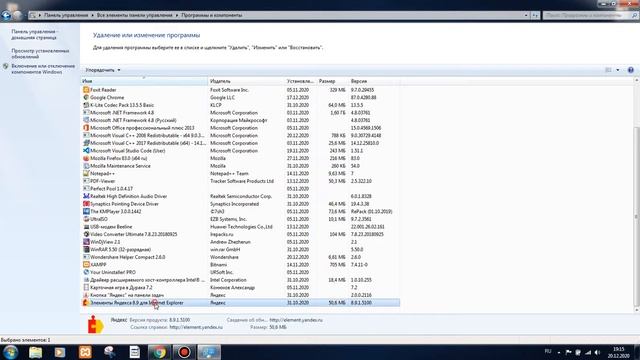Click the Microsoft Office 2013 icon

click(86, 128)
